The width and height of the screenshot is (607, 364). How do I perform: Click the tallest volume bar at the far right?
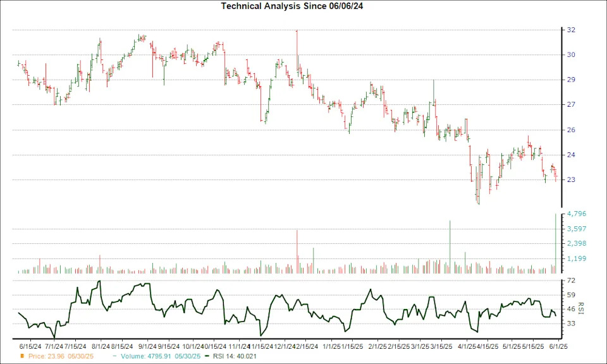[x=556, y=244]
